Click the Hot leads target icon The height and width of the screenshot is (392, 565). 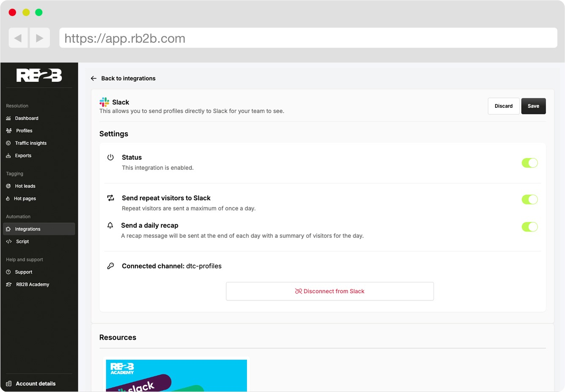point(8,186)
